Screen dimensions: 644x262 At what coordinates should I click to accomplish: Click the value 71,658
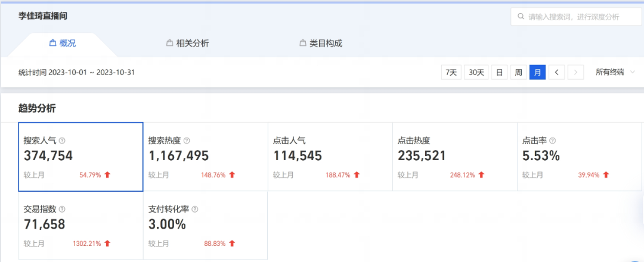click(x=44, y=224)
